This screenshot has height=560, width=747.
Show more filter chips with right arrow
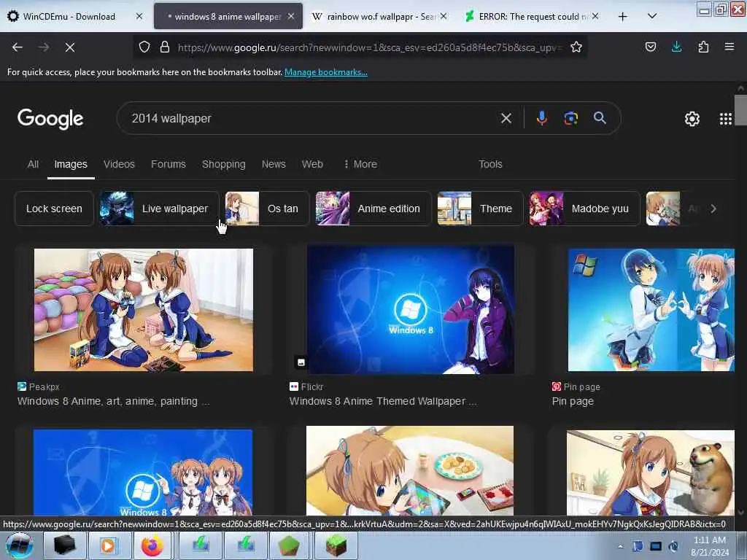pyautogui.click(x=713, y=209)
